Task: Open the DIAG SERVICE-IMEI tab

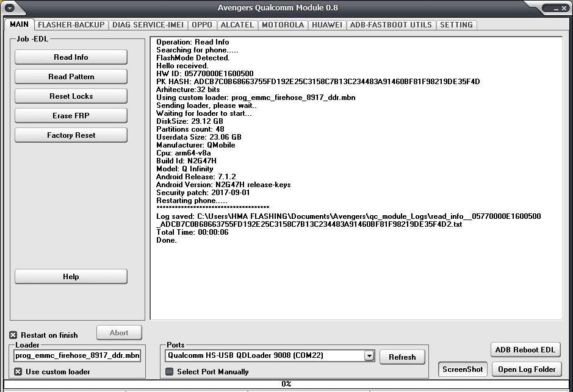Action: (148, 25)
